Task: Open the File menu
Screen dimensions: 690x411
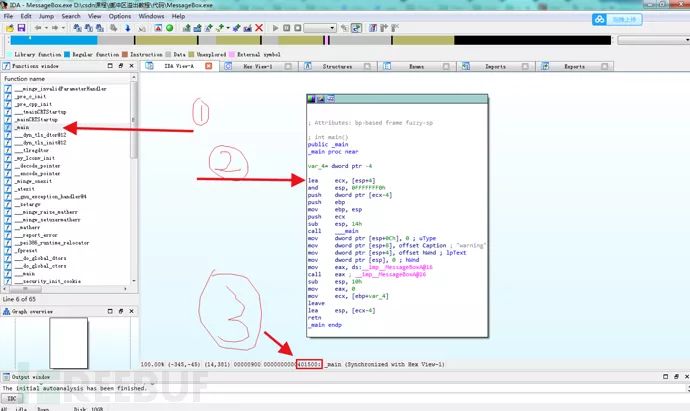Action: (x=8, y=16)
